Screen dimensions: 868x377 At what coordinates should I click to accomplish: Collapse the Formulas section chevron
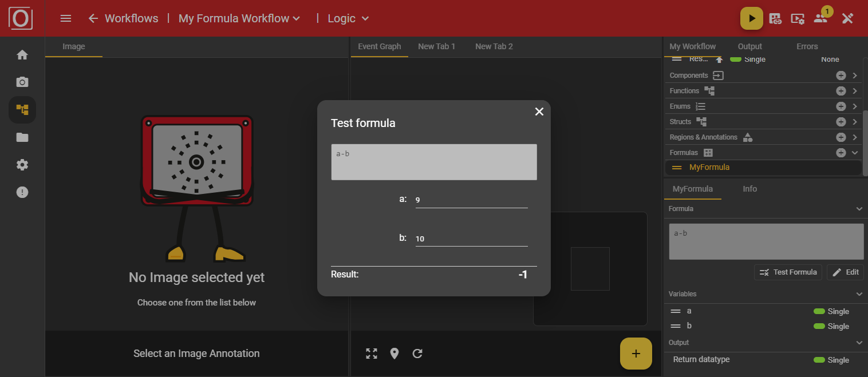855,152
